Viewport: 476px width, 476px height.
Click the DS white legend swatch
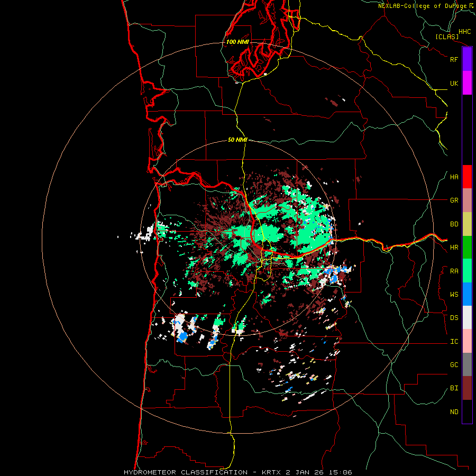467,317
